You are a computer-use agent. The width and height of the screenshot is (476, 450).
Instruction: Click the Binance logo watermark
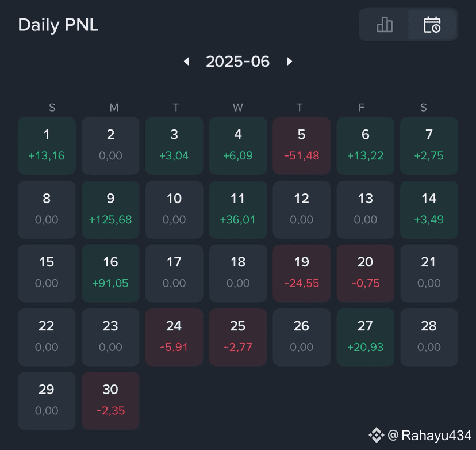(x=377, y=435)
